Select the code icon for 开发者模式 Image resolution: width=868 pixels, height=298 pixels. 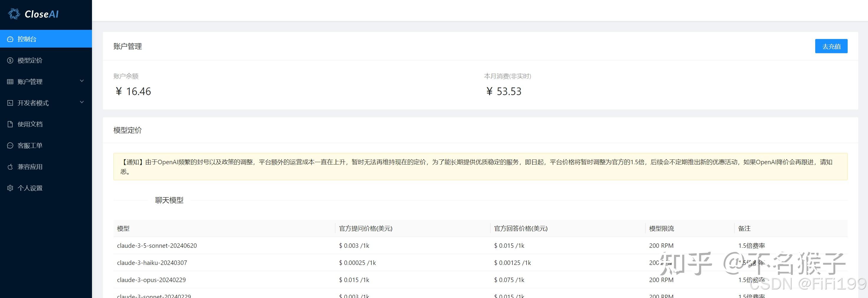click(x=10, y=102)
